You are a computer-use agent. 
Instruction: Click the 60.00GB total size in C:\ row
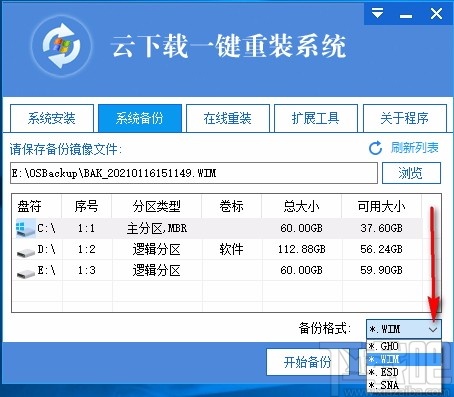301,228
